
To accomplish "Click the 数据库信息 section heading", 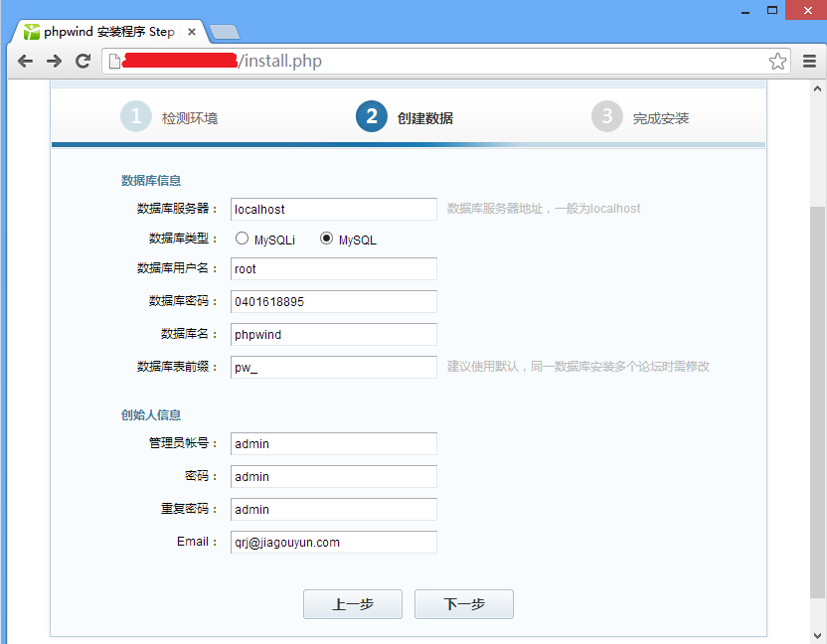I will coord(151,181).
